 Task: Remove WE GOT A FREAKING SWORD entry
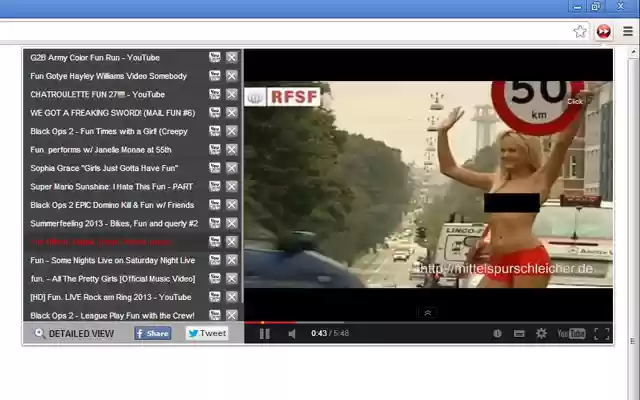point(232,112)
